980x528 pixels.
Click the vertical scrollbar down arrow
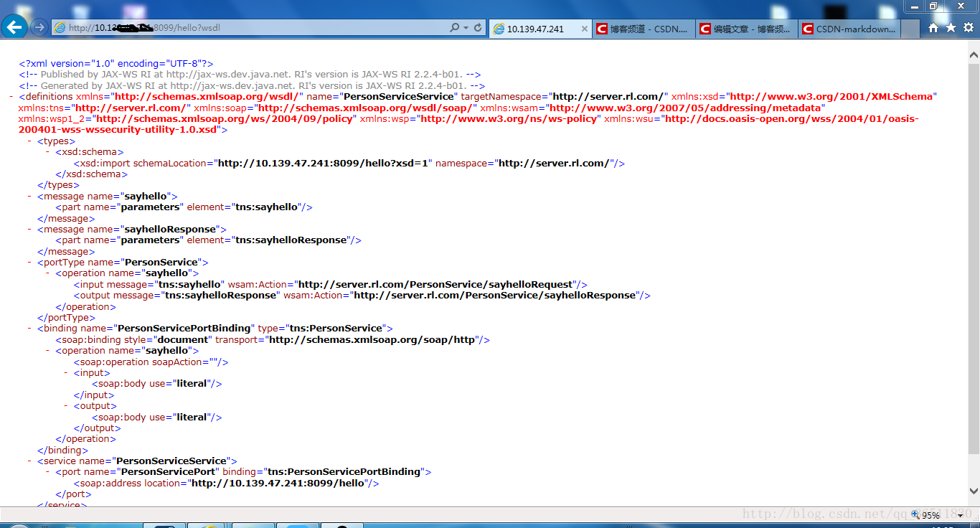pos(974,491)
